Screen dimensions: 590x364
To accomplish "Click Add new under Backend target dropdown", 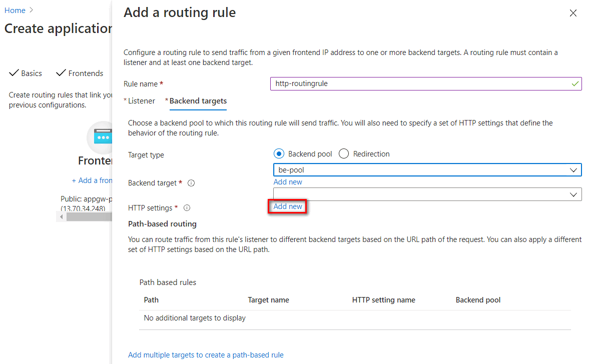I will coord(288,182).
